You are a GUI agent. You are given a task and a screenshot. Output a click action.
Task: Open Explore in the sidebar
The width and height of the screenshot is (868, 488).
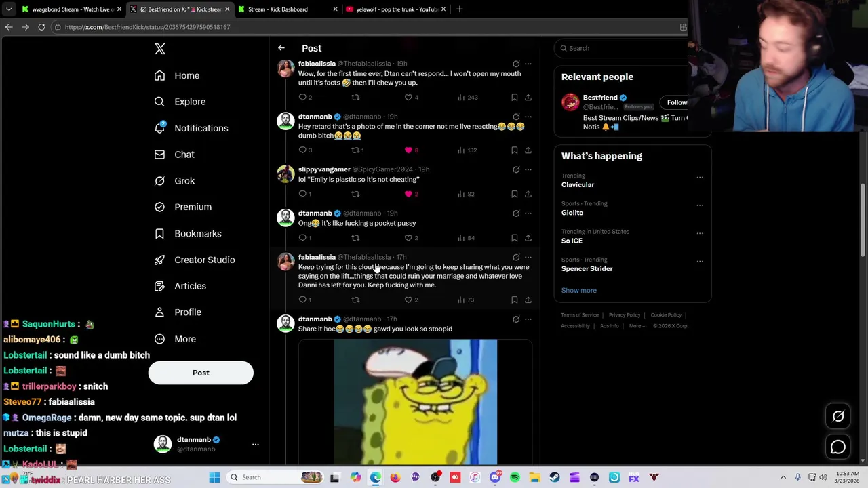(180, 102)
